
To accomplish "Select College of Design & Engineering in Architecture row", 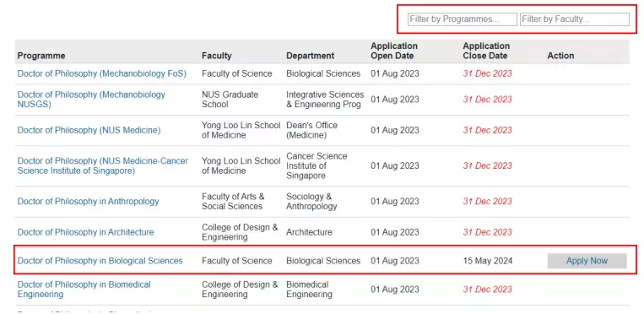I will [240, 232].
